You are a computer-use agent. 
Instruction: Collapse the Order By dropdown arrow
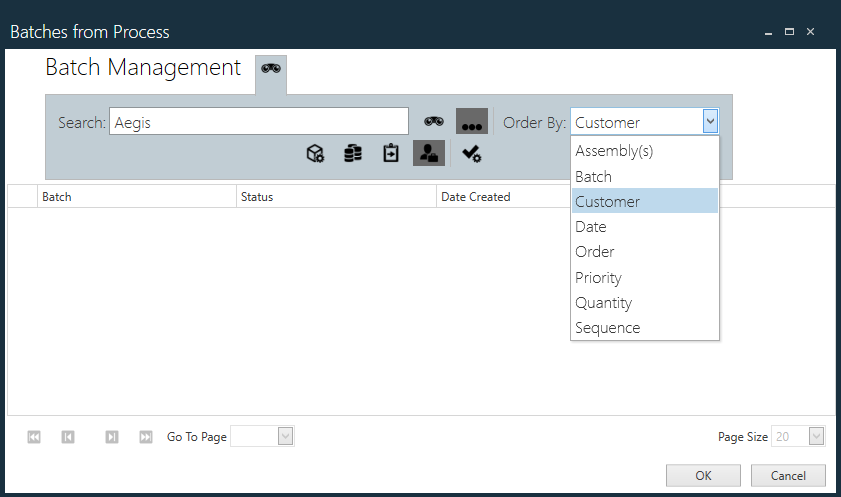710,122
